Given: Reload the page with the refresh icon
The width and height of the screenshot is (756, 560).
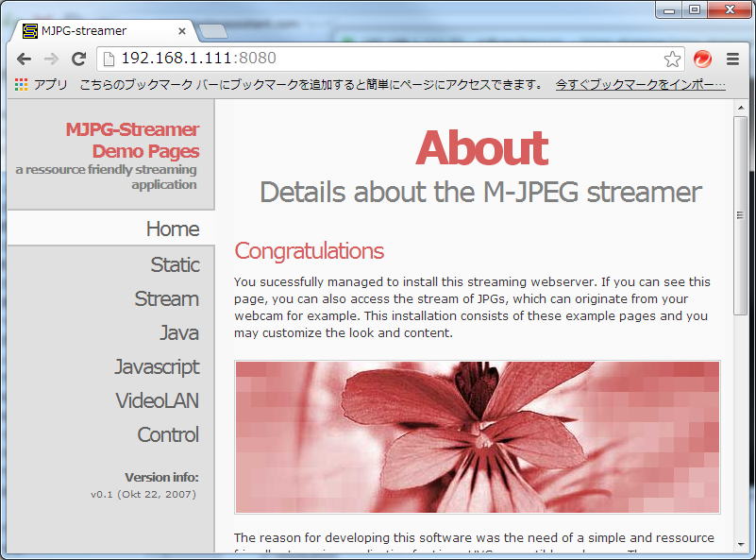Looking at the screenshot, I should point(78,59).
